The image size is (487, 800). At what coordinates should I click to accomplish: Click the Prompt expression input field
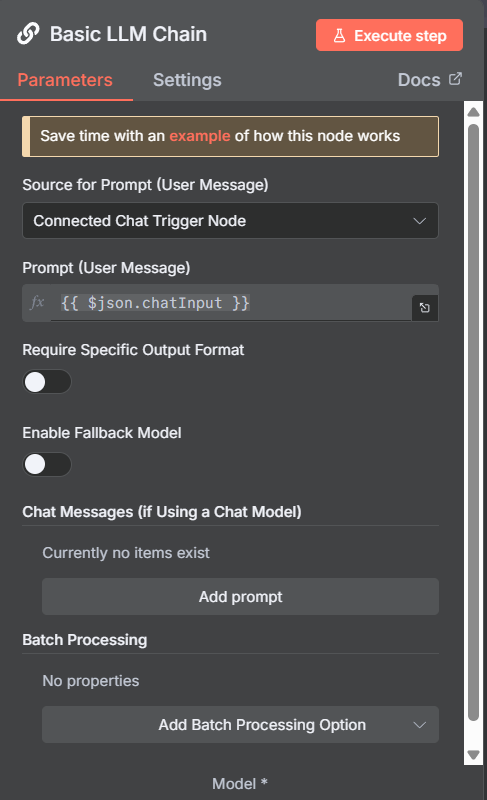(x=231, y=303)
